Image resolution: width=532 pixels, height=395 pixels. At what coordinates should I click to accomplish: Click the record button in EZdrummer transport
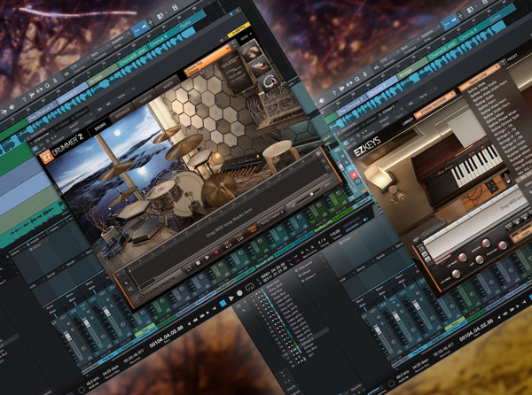pos(216,252)
